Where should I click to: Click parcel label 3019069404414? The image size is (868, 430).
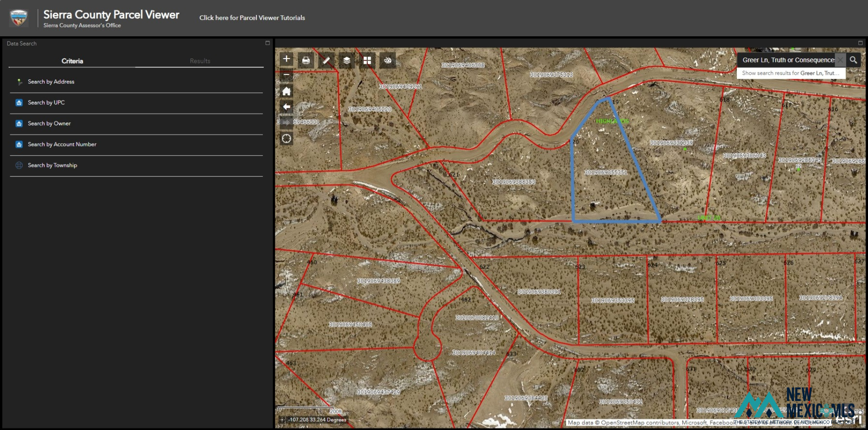click(474, 353)
